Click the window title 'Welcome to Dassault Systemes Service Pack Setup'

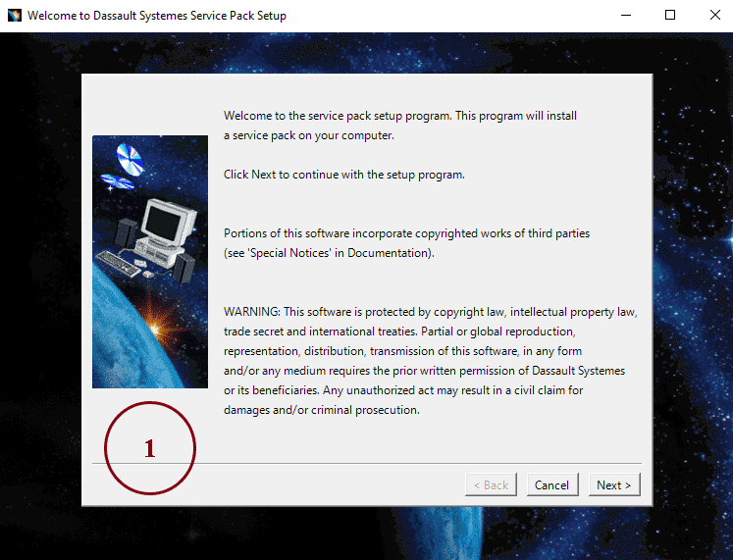157,16
